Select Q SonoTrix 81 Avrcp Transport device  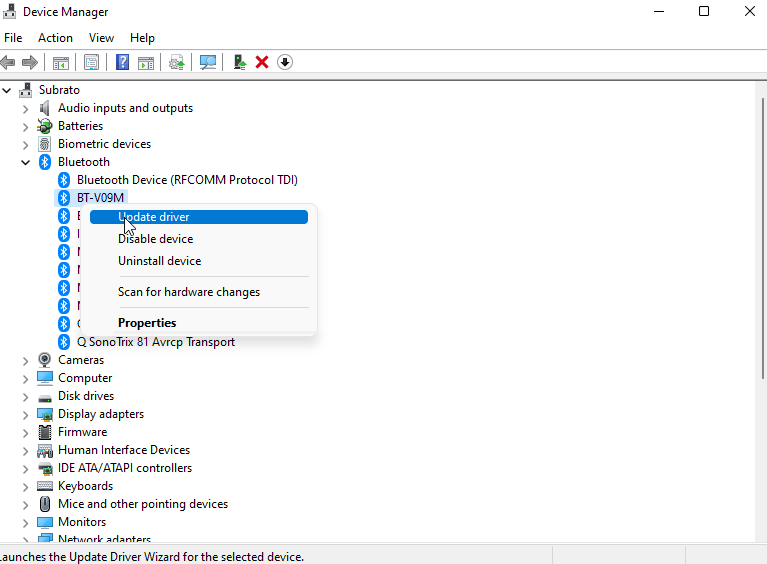click(155, 342)
